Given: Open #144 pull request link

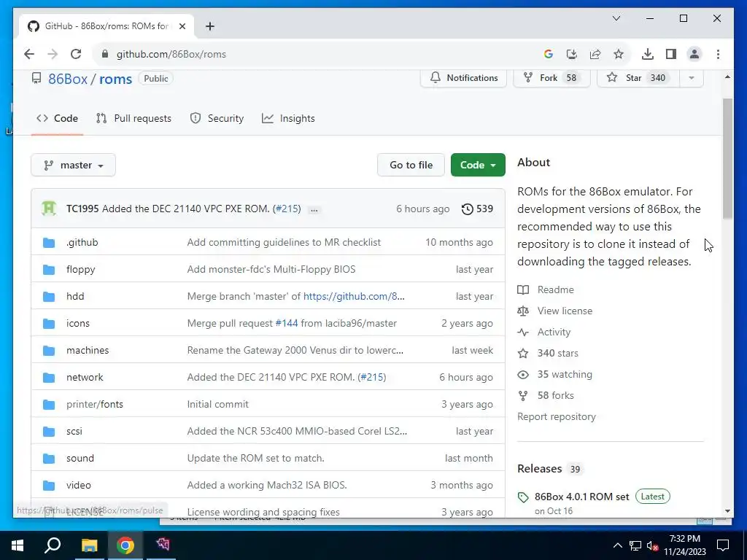Looking at the screenshot, I should pos(287,323).
